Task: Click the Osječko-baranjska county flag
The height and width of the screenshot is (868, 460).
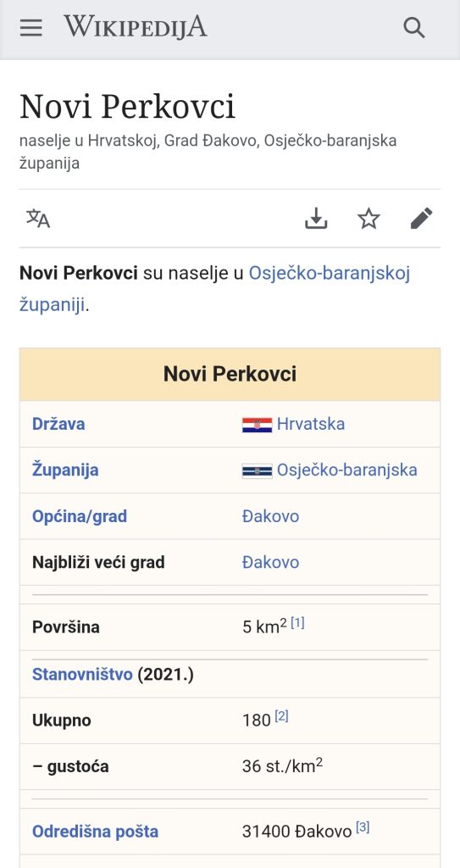Action: click(257, 470)
